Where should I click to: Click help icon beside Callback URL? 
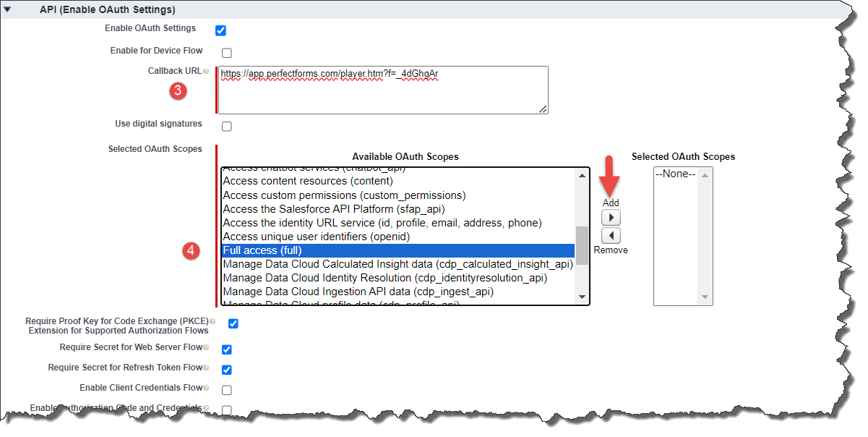(x=206, y=72)
